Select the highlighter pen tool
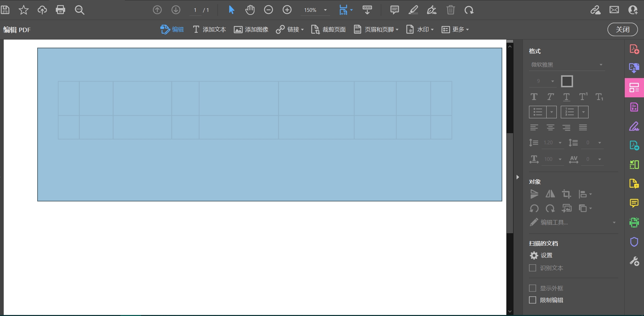The image size is (644, 316). tap(413, 10)
